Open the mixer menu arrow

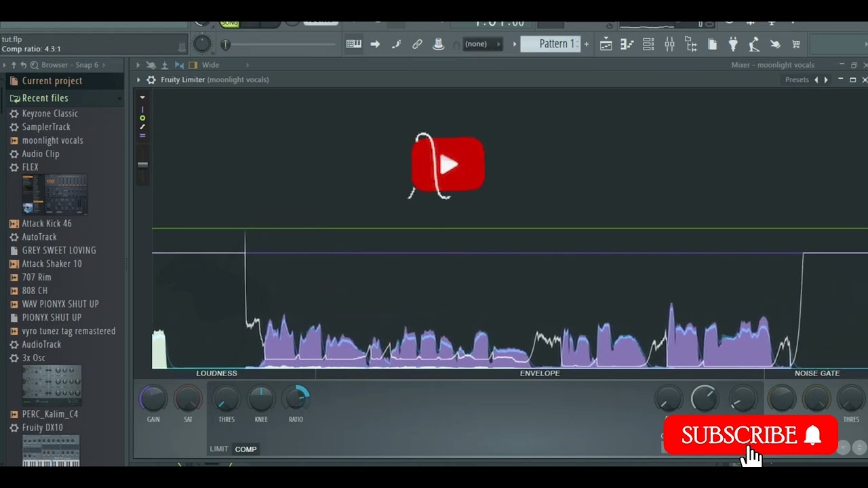[x=138, y=65]
